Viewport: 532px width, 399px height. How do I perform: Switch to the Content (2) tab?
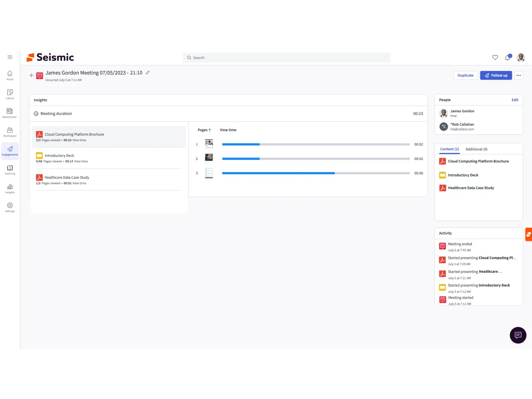tap(449, 149)
